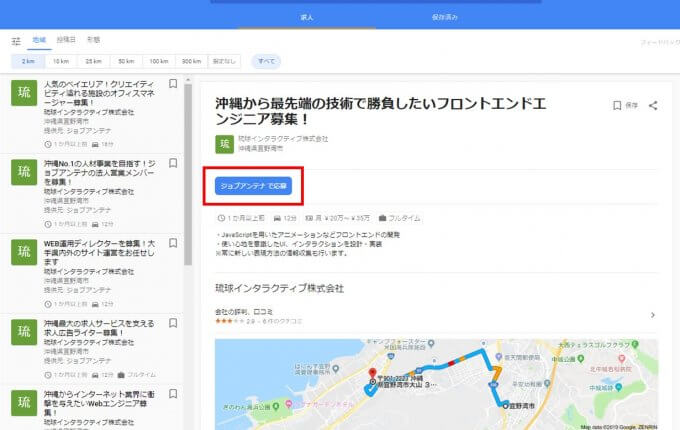Bookmark the Webエンジニア募集 job card
This screenshot has height=430, width=680.
pyautogui.click(x=173, y=394)
